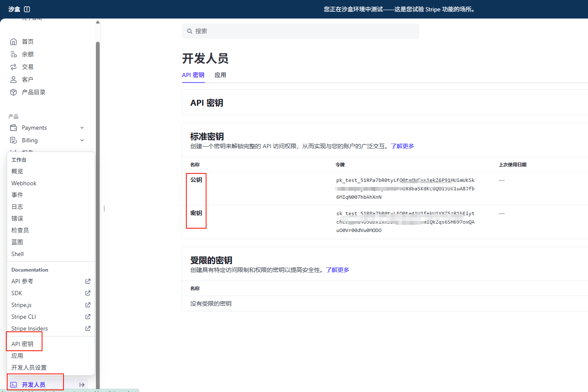Expand the Payments section chevron
The width and height of the screenshot is (588, 392).
82,127
